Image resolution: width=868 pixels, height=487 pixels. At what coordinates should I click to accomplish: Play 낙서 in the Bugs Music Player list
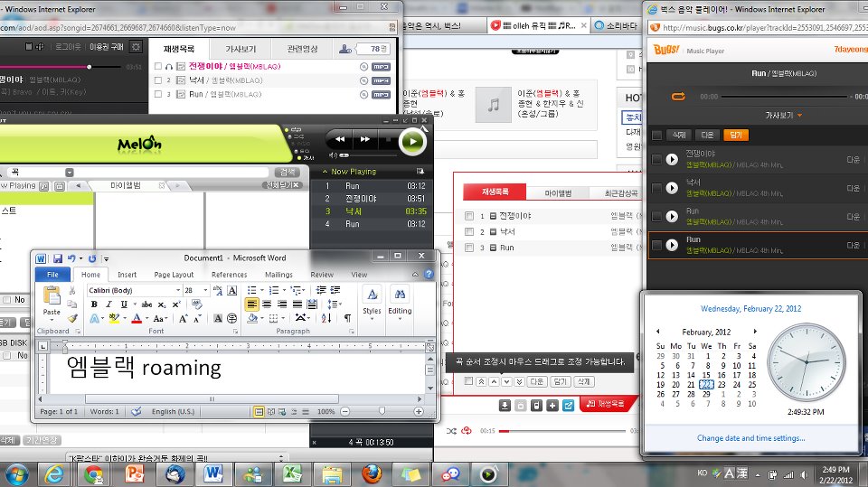click(672, 188)
